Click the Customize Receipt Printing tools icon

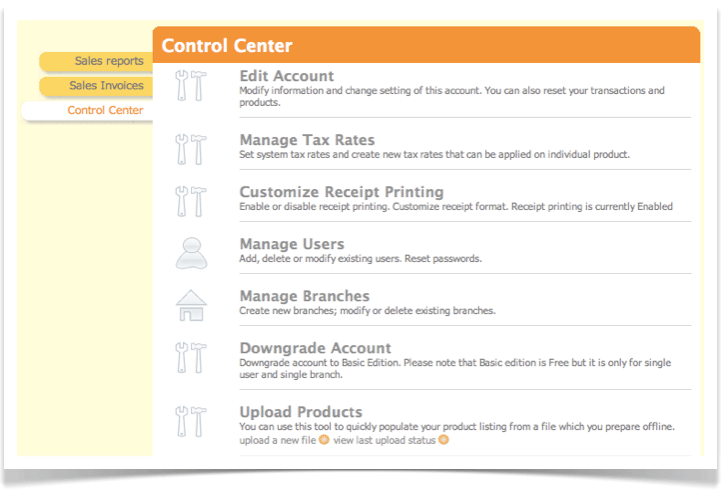coord(190,201)
